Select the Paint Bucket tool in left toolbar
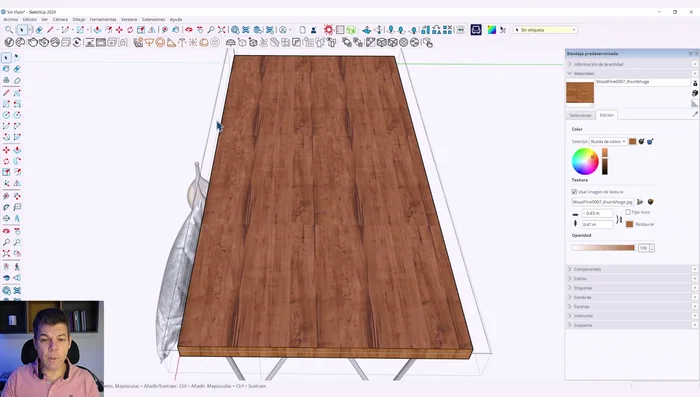The width and height of the screenshot is (700, 397). click(x=6, y=69)
